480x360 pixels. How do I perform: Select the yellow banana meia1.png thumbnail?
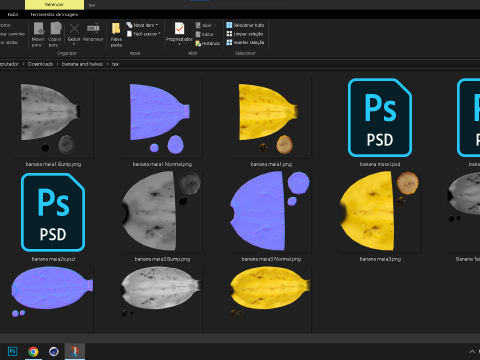(x=271, y=118)
